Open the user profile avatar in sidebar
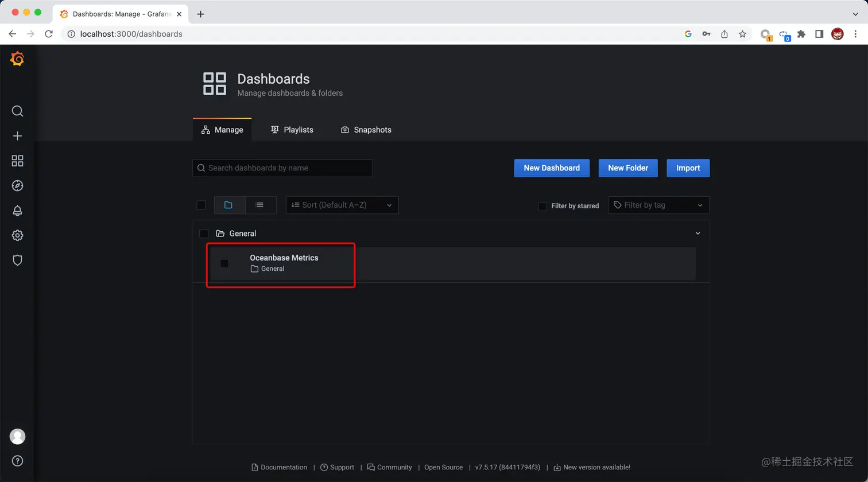 tap(17, 436)
